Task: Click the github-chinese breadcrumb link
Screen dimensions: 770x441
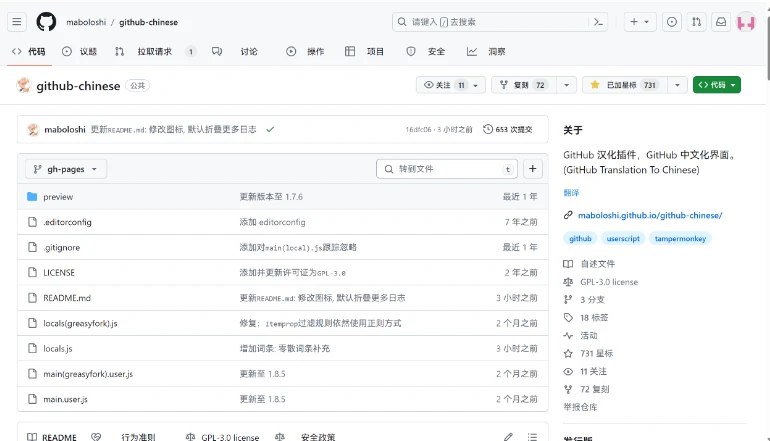Action: (x=148, y=22)
